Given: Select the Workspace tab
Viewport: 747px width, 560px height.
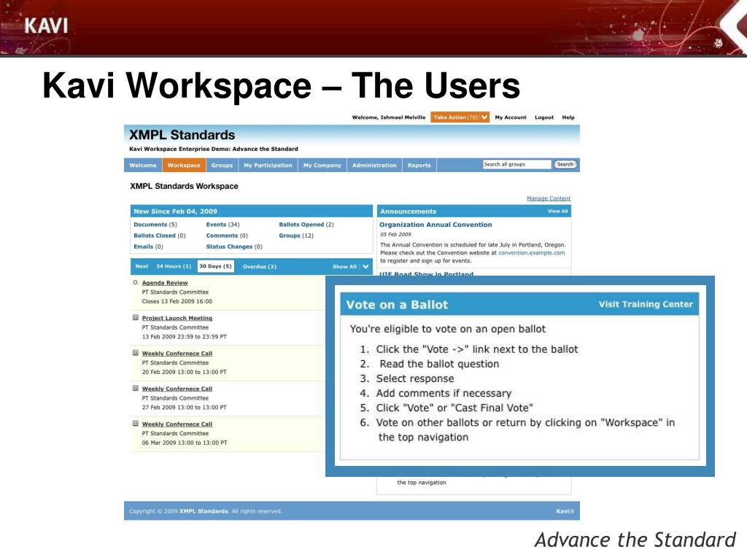Looking at the screenshot, I should click(x=184, y=166).
